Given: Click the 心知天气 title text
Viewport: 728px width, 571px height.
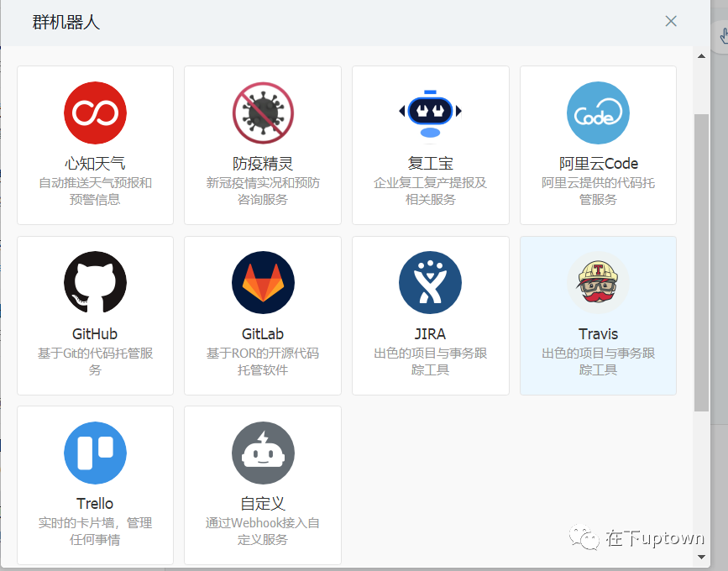Looking at the screenshot, I should [95, 164].
